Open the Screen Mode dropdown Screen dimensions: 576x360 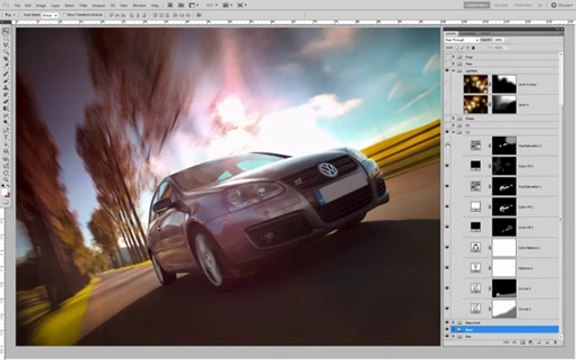[x=242, y=5]
